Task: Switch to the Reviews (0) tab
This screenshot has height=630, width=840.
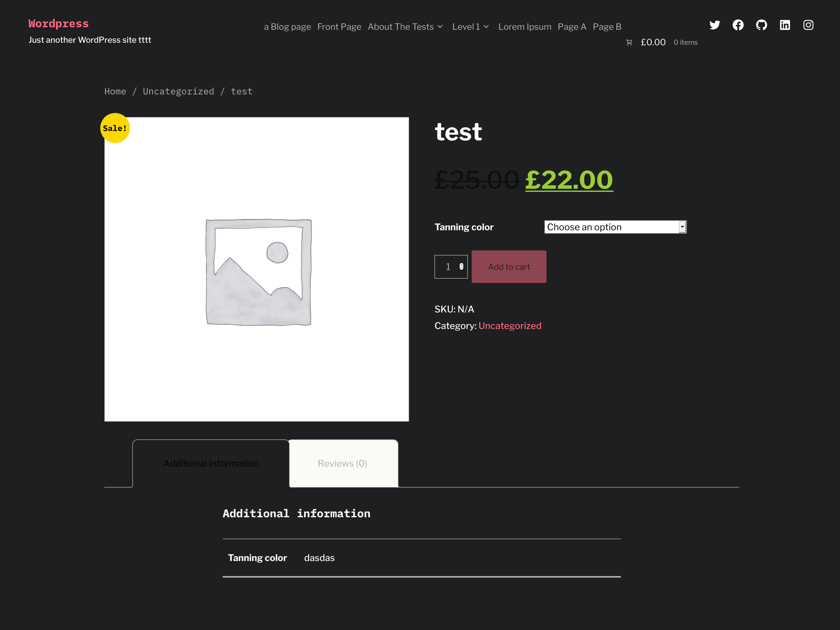Action: pos(342,463)
